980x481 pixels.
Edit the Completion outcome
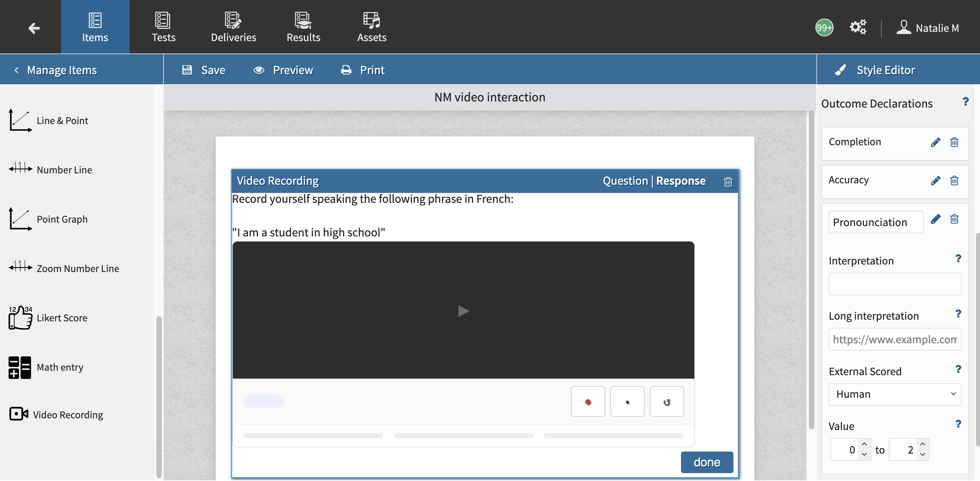pos(935,142)
